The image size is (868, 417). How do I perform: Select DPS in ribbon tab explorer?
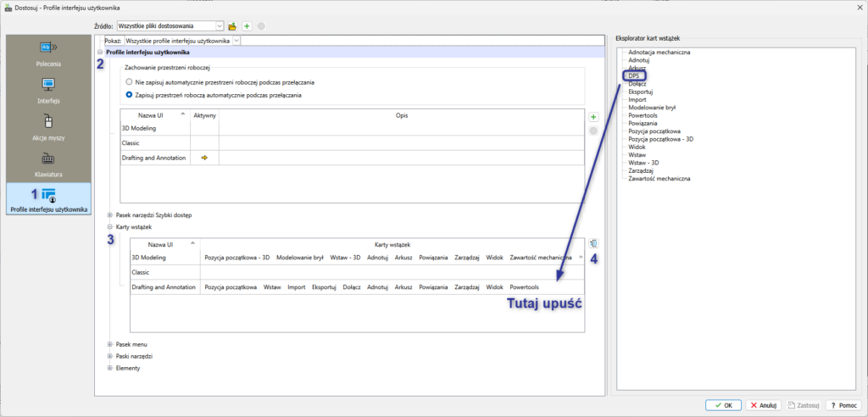[x=634, y=76]
